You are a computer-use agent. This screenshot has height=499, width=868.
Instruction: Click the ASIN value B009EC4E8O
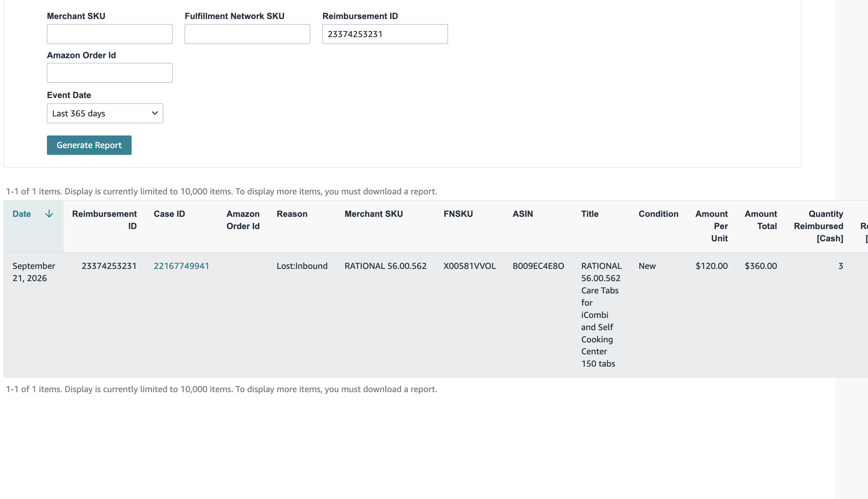click(x=538, y=266)
